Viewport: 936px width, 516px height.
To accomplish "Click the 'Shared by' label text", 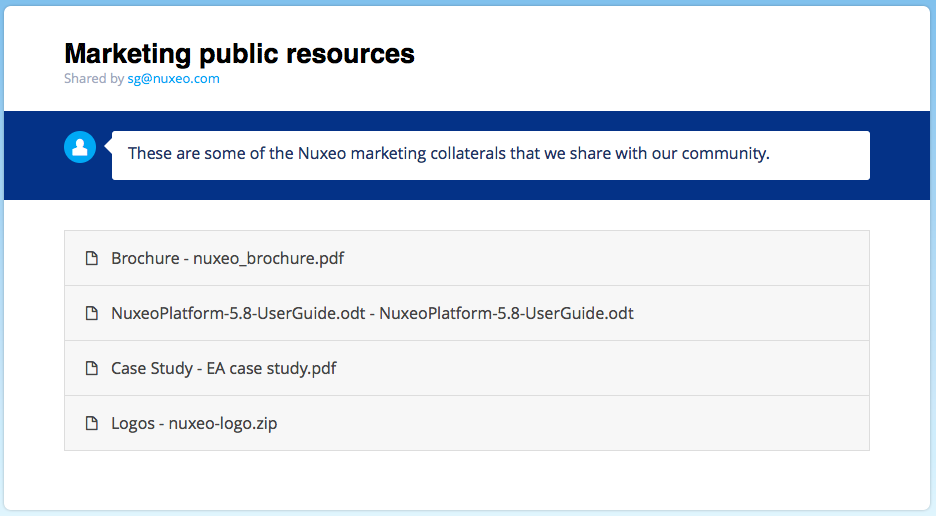I will pyautogui.click(x=94, y=79).
